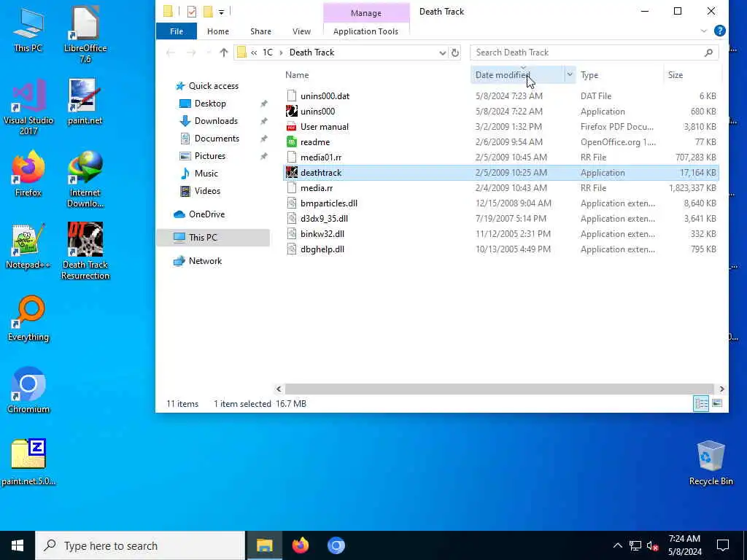Click the Manage contextual tab
The width and height of the screenshot is (747, 560).
pos(366,13)
